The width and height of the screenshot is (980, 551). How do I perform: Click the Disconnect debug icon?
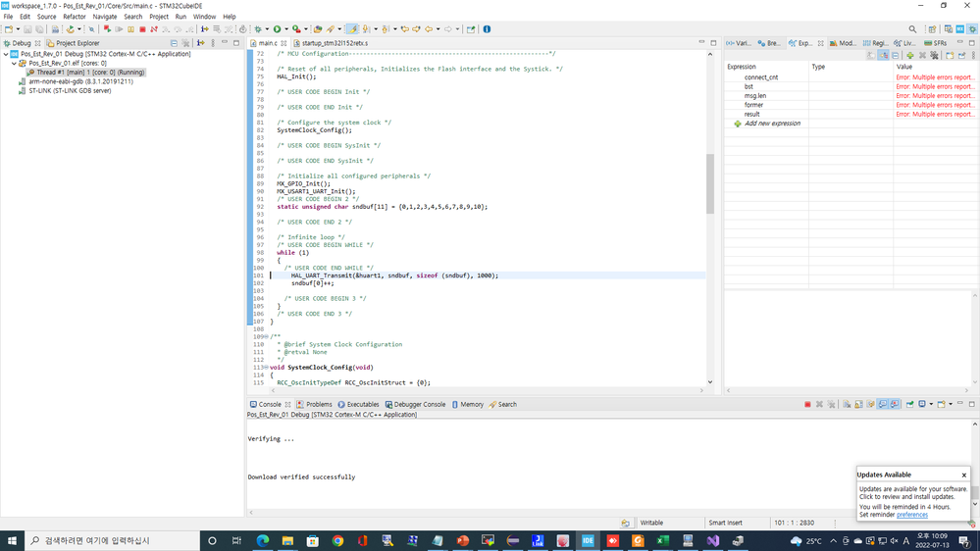[154, 29]
